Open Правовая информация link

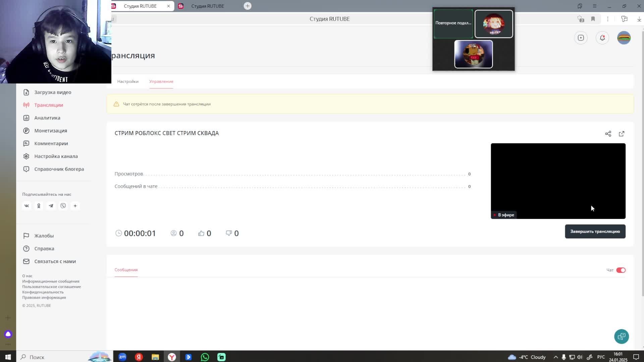tap(44, 297)
